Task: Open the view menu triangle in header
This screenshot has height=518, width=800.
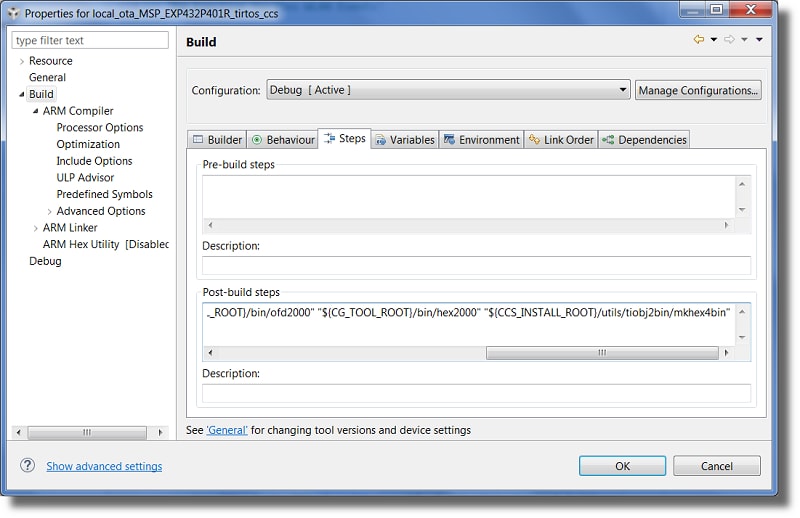Action: tap(759, 40)
